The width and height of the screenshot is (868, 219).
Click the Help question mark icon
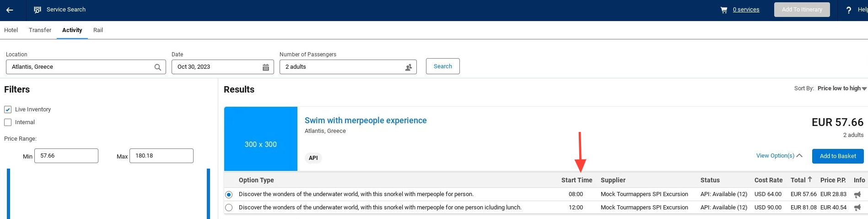(x=849, y=10)
